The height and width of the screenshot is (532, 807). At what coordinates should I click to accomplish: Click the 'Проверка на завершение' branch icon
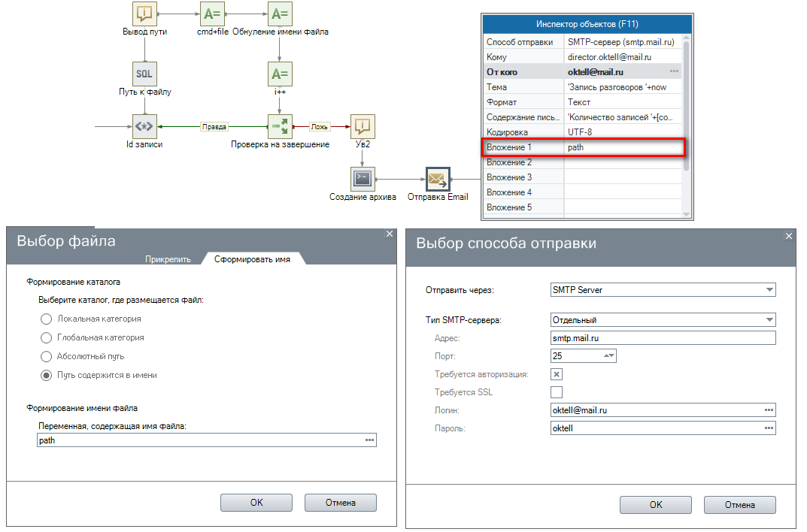click(x=280, y=126)
